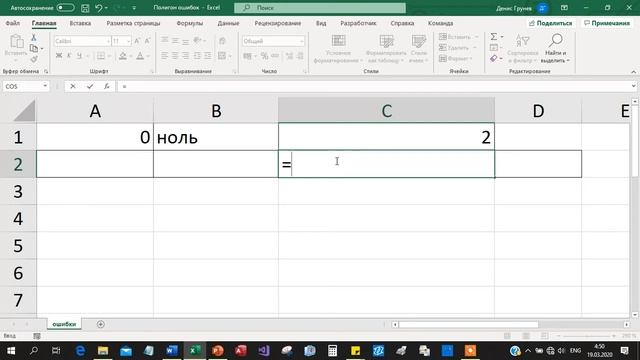Toggle Italic (К) formatting

pyautogui.click(x=69, y=56)
